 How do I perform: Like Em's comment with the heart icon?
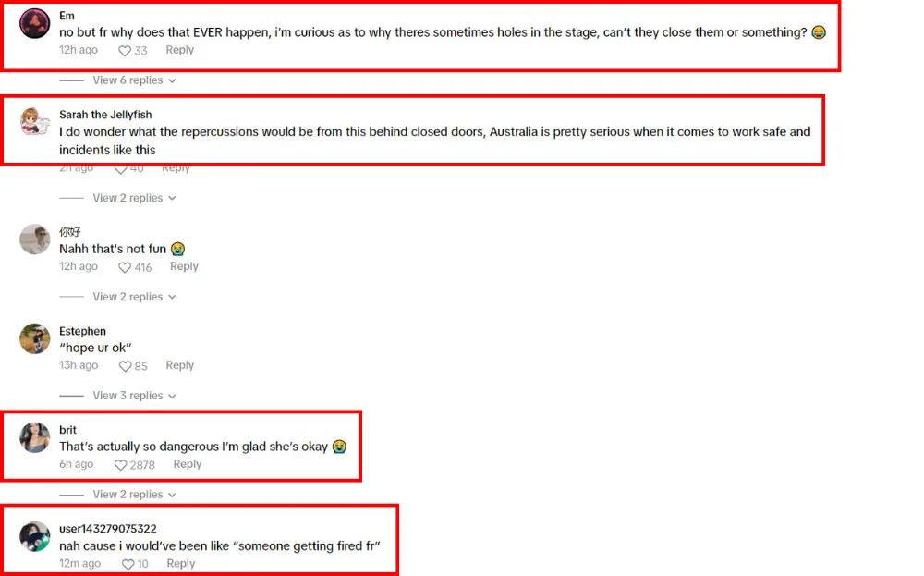[125, 51]
